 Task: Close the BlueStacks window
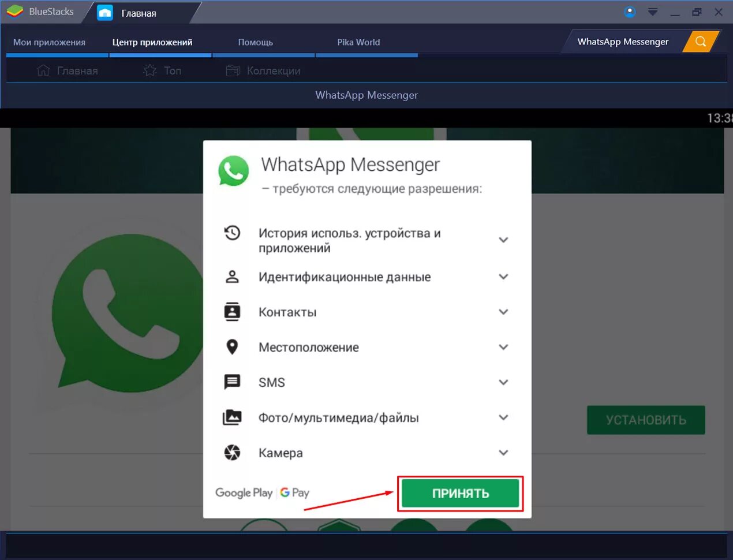click(x=719, y=12)
